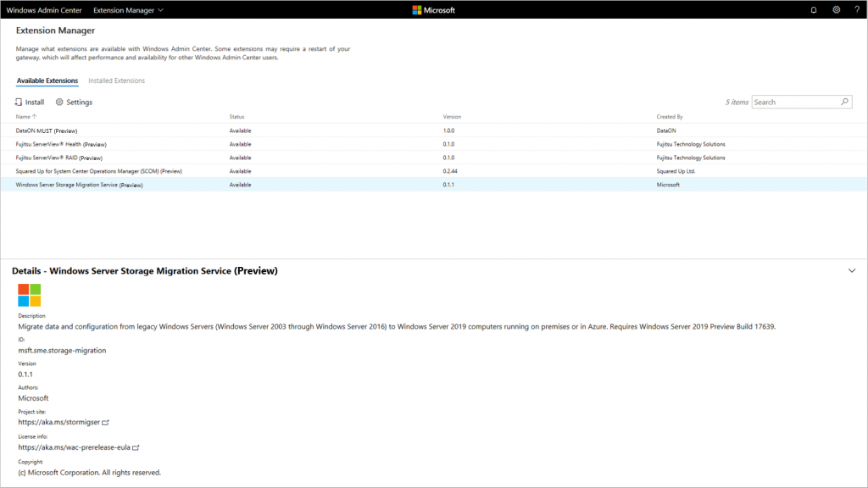The image size is (868, 488).
Task: Click version 0.2.44 cell
Action: [449, 171]
